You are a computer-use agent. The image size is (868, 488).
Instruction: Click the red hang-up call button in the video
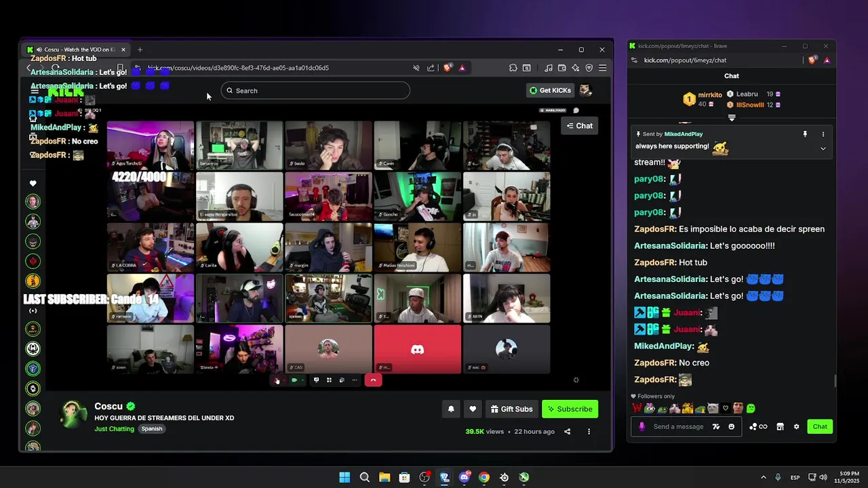pyautogui.click(x=373, y=380)
